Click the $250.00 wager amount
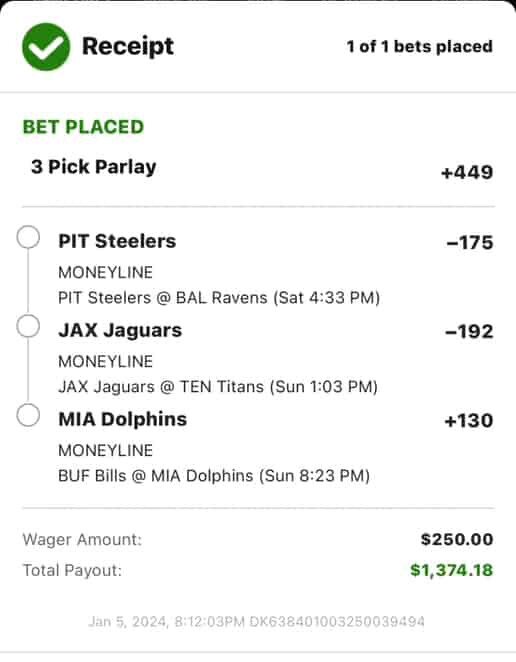The width and height of the screenshot is (516, 662). pyautogui.click(x=457, y=540)
